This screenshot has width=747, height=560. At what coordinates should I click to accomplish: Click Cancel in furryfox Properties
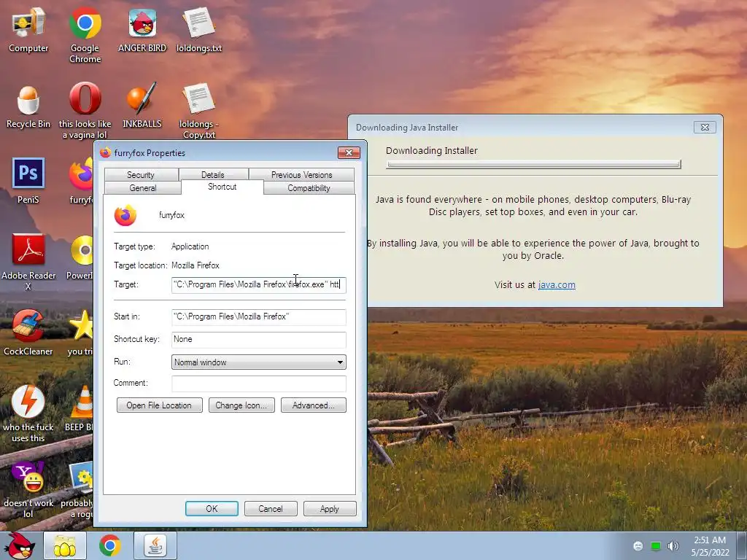coord(271,508)
